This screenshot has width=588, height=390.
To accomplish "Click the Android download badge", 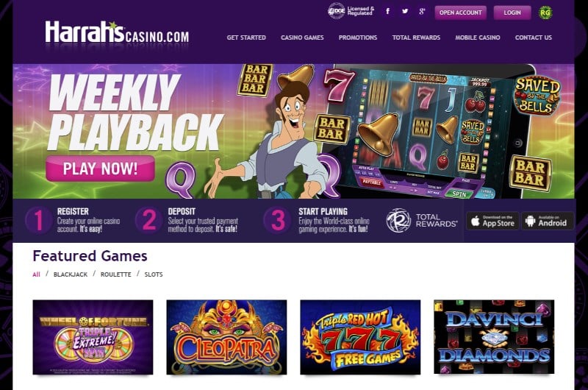I will click(x=547, y=221).
